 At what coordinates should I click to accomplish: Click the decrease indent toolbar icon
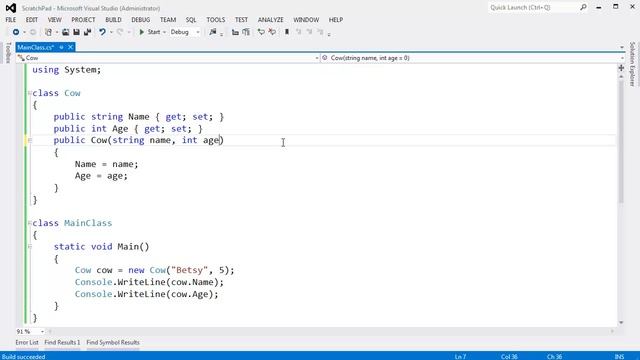coord(235,32)
